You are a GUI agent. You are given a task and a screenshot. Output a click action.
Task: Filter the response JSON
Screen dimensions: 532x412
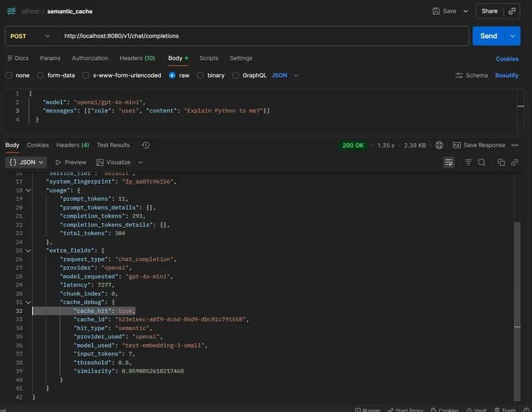467,162
